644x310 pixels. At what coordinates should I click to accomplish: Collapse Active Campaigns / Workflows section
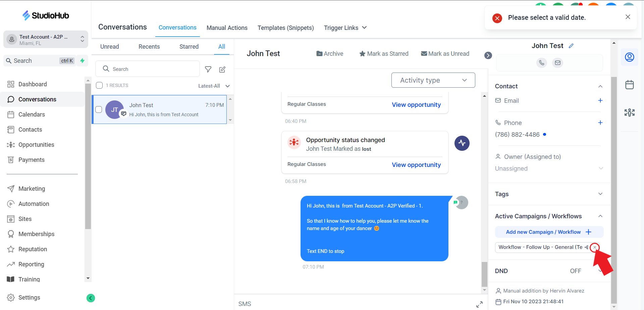click(x=600, y=216)
